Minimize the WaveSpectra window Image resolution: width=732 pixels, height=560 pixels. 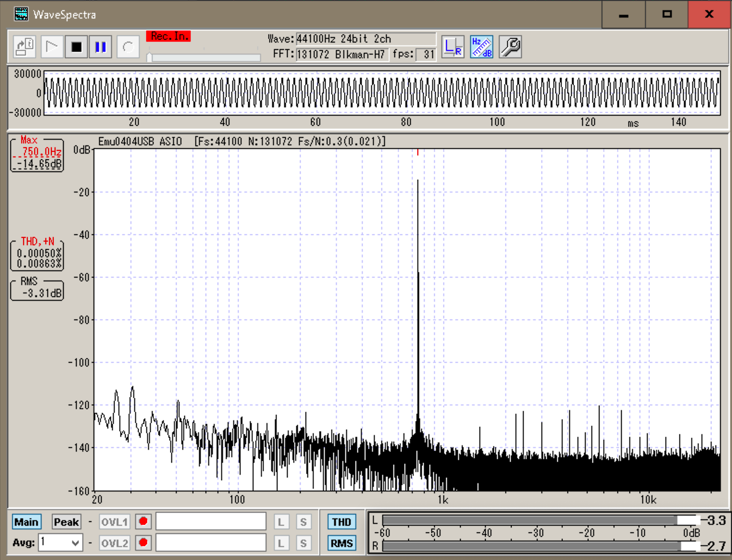[x=624, y=14]
